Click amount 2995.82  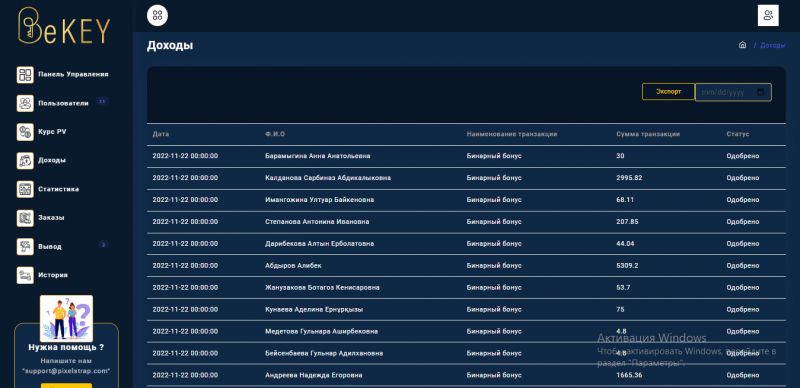629,178
